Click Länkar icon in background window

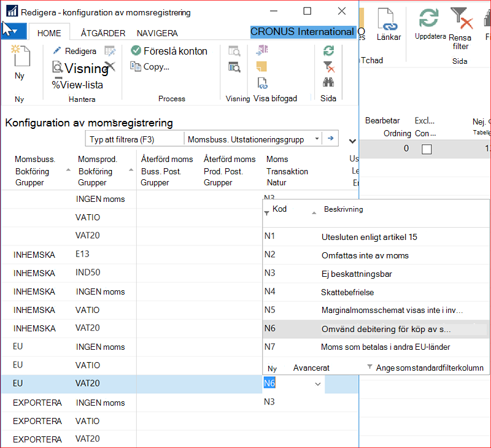point(388,20)
